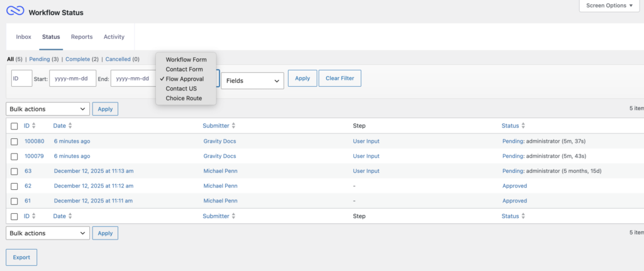Open the Reports tab
The image size is (644, 271).
coord(82,37)
